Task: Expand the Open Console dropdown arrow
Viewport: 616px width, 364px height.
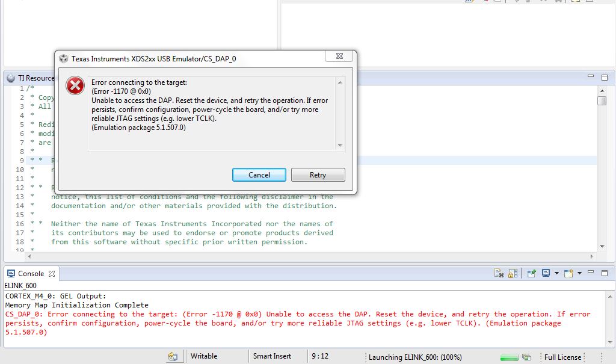Action: tap(579, 273)
